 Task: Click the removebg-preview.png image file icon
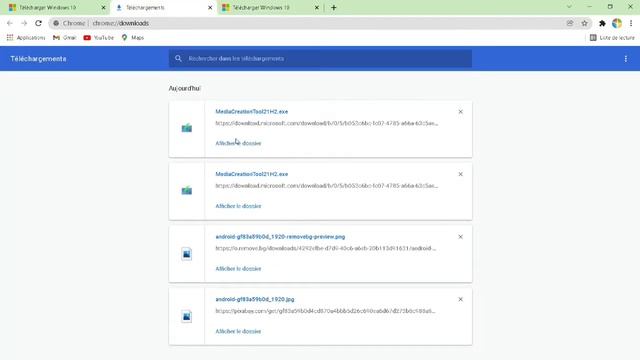(187, 254)
